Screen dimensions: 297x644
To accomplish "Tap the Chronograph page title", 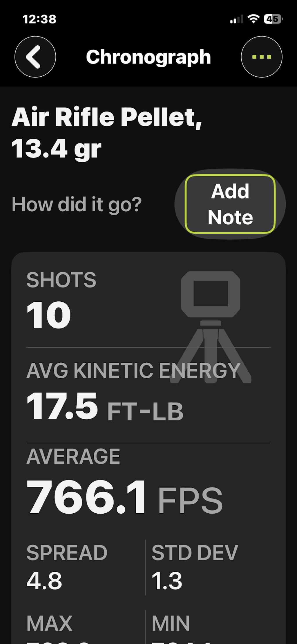I will pyautogui.click(x=148, y=57).
